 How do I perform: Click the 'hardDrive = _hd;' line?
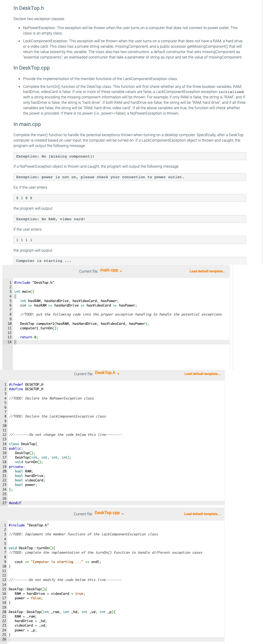point(31,621)
